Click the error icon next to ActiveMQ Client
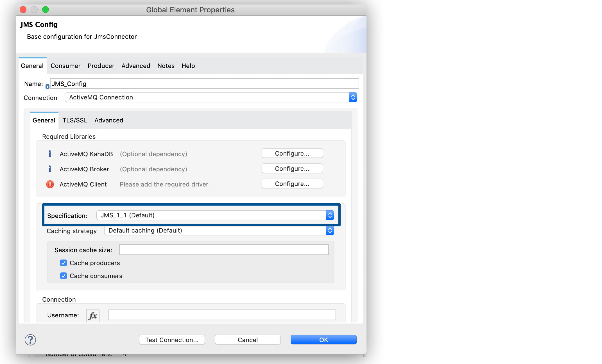602x364 pixels. [x=50, y=184]
